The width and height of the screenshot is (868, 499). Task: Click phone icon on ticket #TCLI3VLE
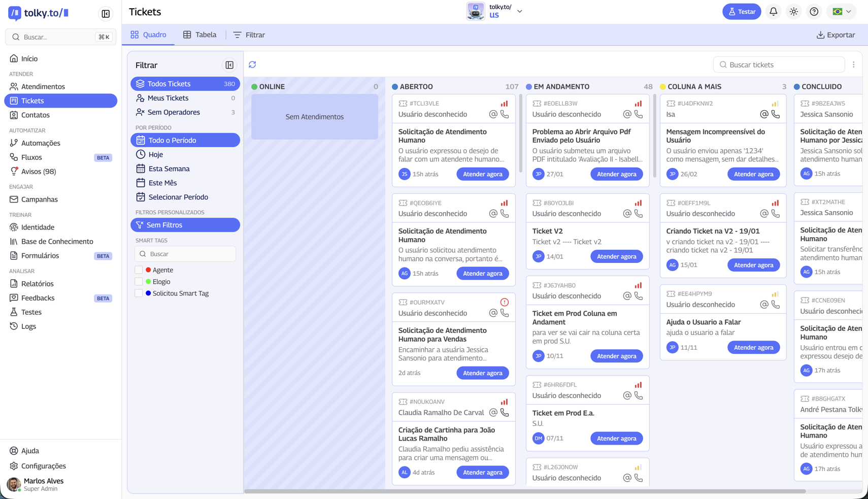(x=505, y=115)
